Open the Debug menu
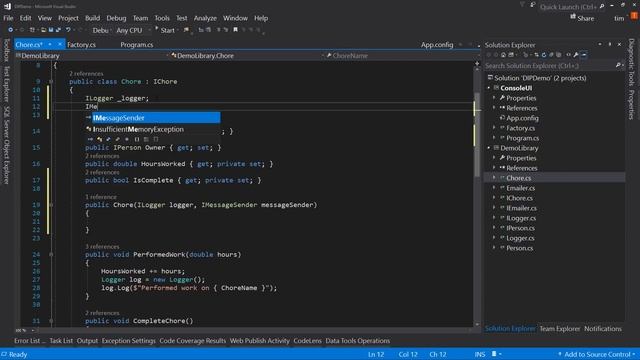The width and height of the screenshot is (640, 360). (116, 18)
